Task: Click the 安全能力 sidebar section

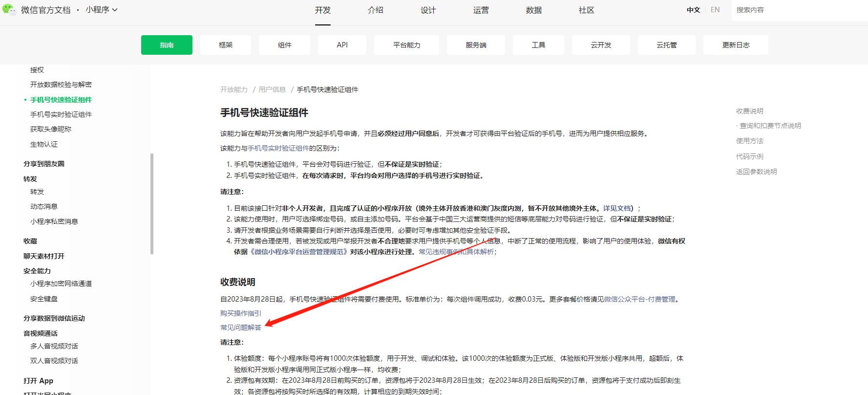Action: coord(37,271)
